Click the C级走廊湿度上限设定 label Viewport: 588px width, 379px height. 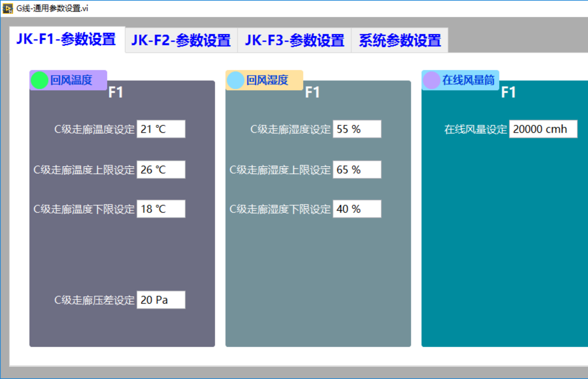280,170
